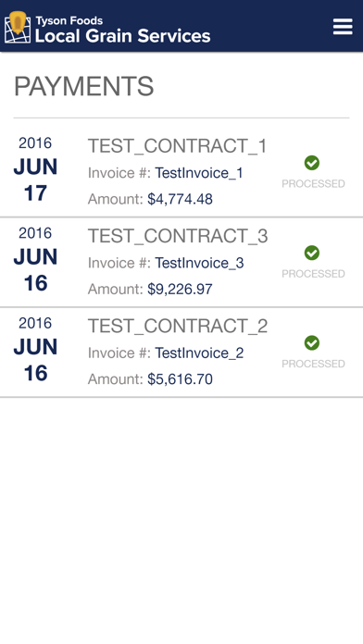Click the $5,616.70 amount
The width and height of the screenshot is (363, 644).
(x=180, y=379)
